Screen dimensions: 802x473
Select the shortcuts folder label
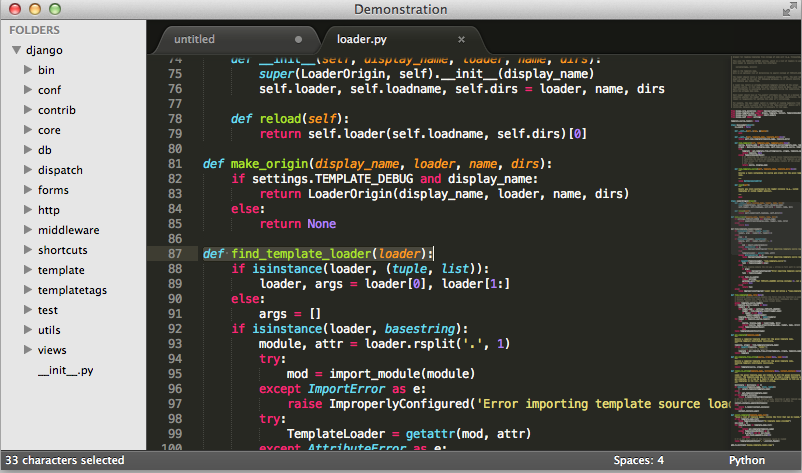pyautogui.click(x=62, y=250)
